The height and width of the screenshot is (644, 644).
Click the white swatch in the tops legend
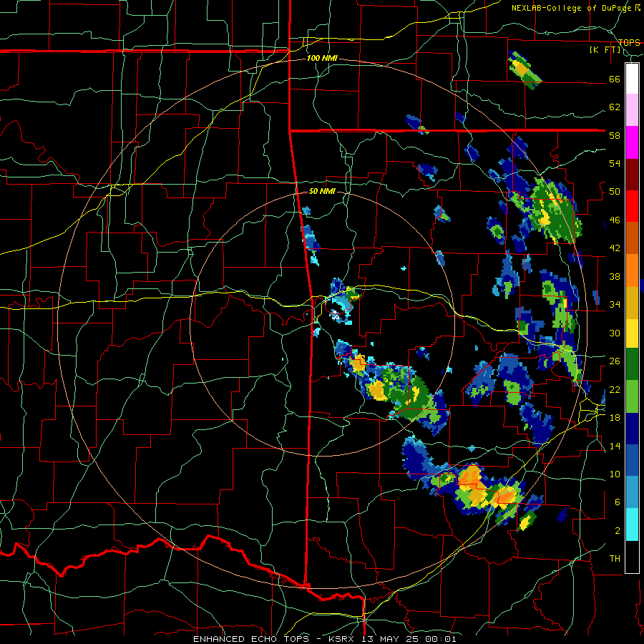pos(632,79)
